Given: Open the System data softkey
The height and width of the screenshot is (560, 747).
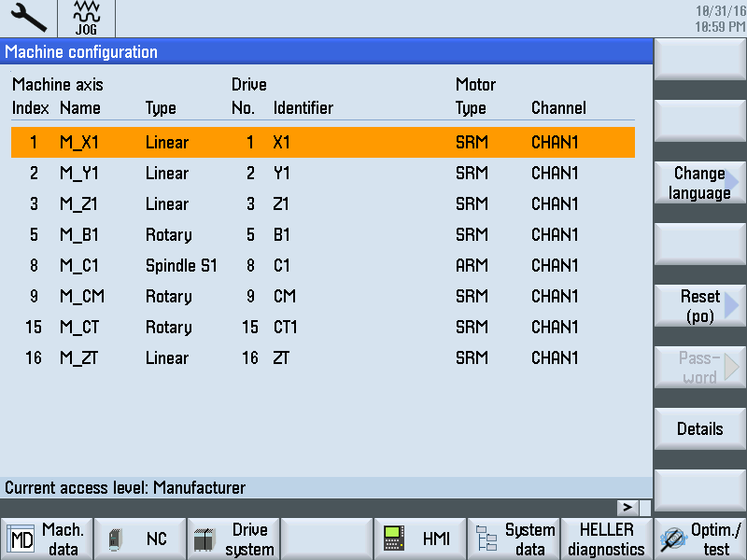Looking at the screenshot, I should click(x=514, y=539).
